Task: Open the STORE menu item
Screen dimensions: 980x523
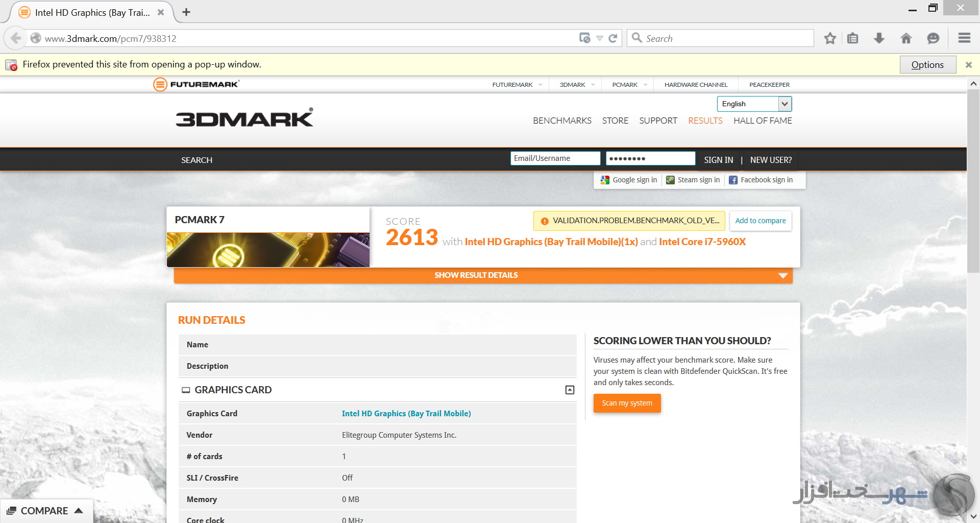Action: pyautogui.click(x=615, y=121)
